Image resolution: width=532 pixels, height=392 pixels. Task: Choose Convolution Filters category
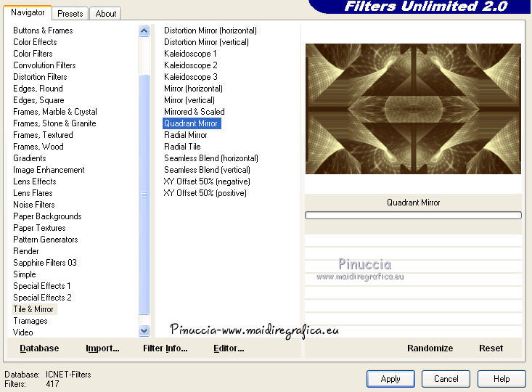(x=44, y=65)
